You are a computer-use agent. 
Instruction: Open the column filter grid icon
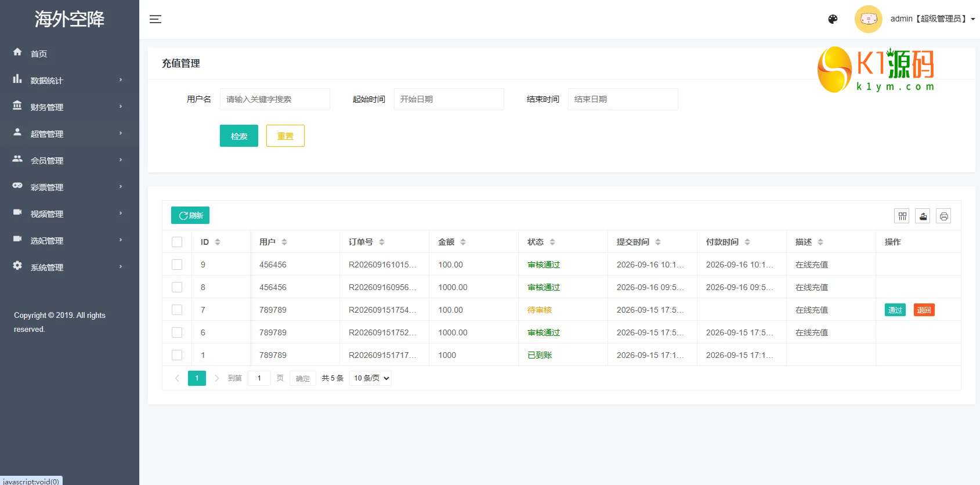click(x=902, y=216)
